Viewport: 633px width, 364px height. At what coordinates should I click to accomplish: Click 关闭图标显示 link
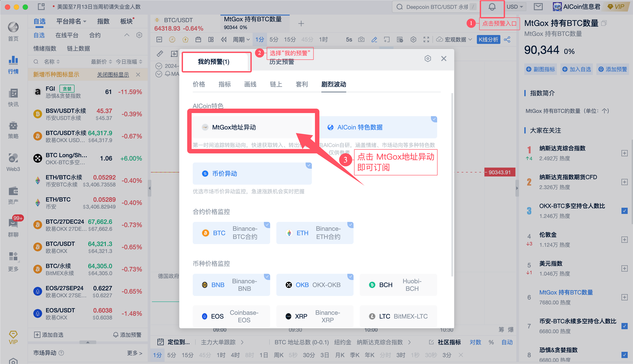pyautogui.click(x=113, y=74)
